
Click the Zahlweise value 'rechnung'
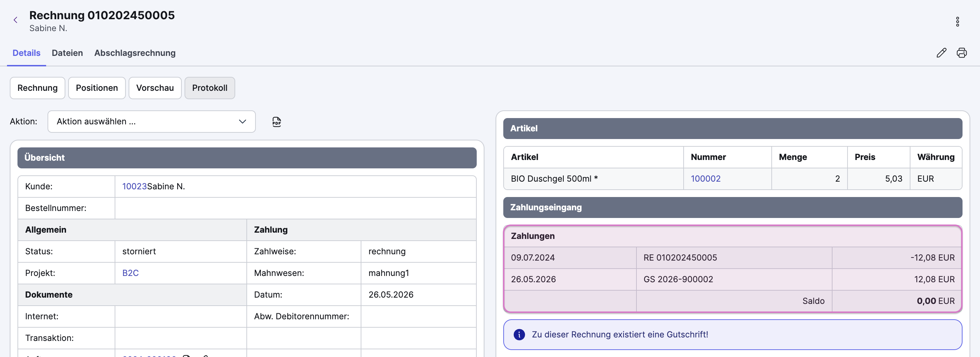click(387, 251)
